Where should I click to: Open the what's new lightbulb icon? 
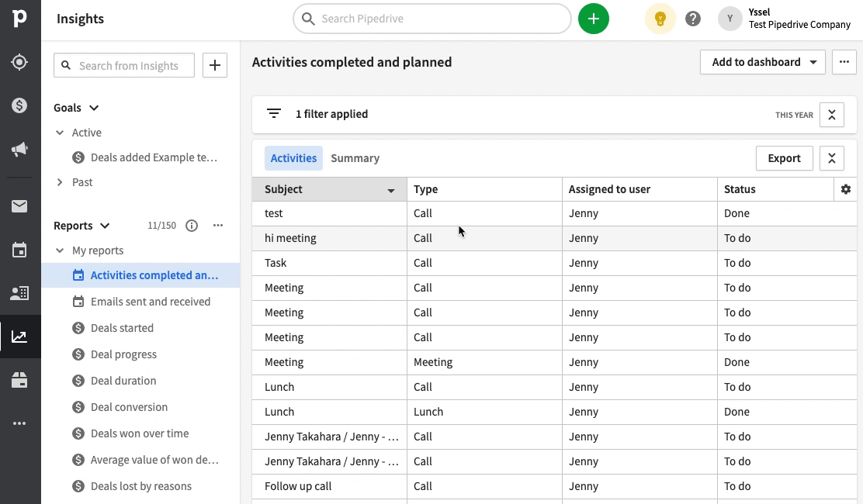point(660,19)
